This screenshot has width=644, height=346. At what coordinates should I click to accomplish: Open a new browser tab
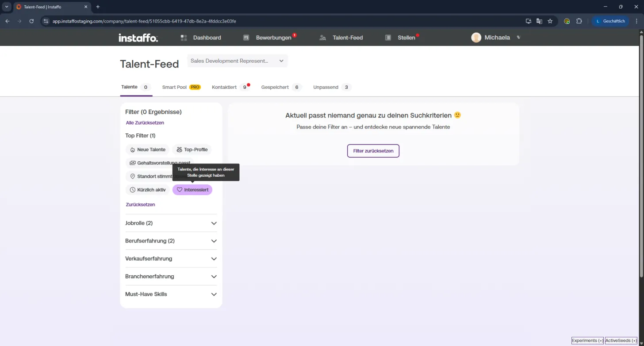click(x=98, y=7)
